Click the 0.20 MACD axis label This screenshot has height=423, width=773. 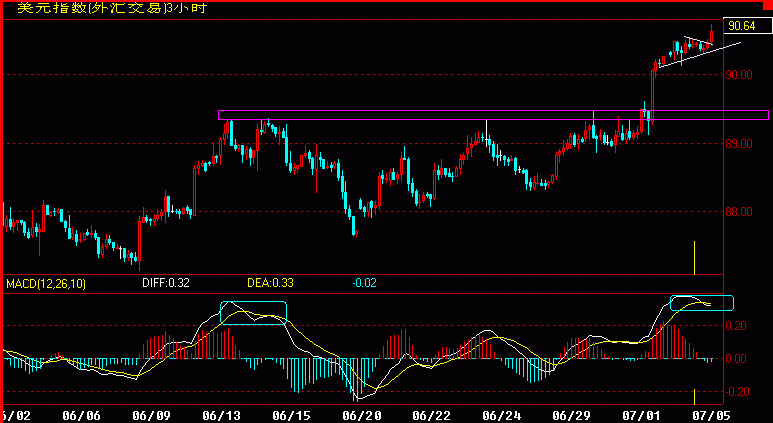tap(738, 325)
